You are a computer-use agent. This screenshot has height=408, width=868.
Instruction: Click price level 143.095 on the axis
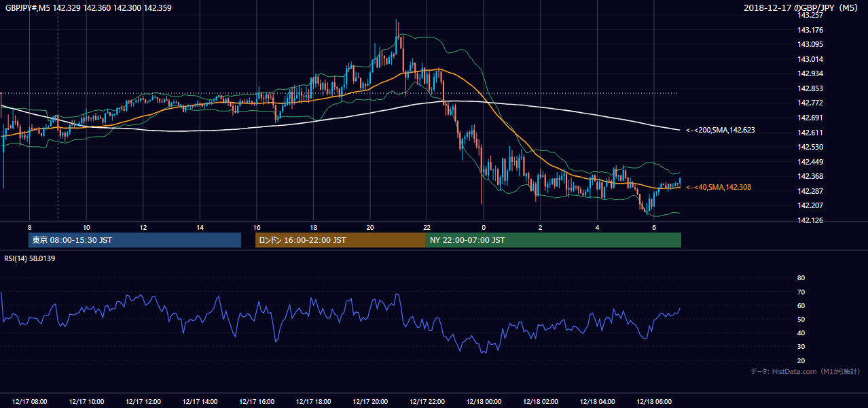(810, 44)
